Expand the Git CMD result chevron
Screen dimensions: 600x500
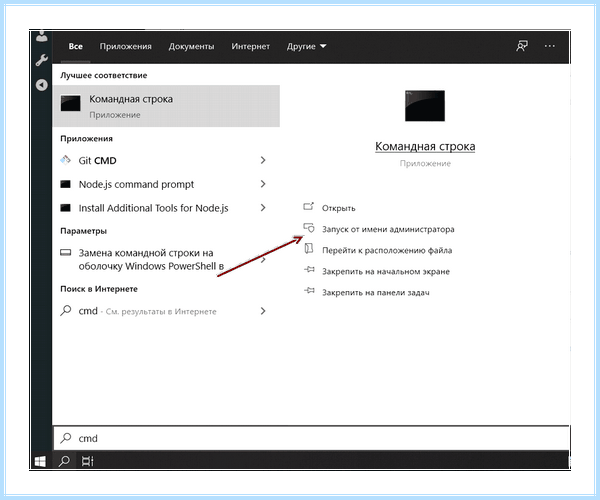(x=263, y=160)
